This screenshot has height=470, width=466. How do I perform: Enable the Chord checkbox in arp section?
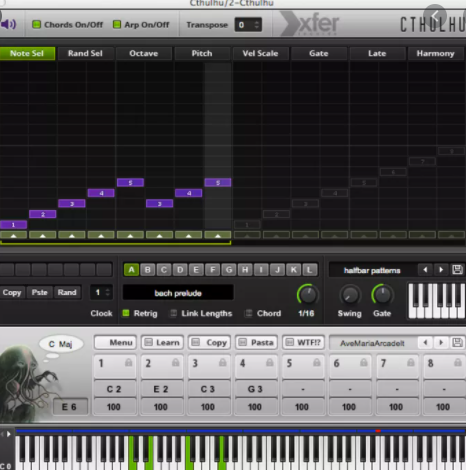[248, 313]
